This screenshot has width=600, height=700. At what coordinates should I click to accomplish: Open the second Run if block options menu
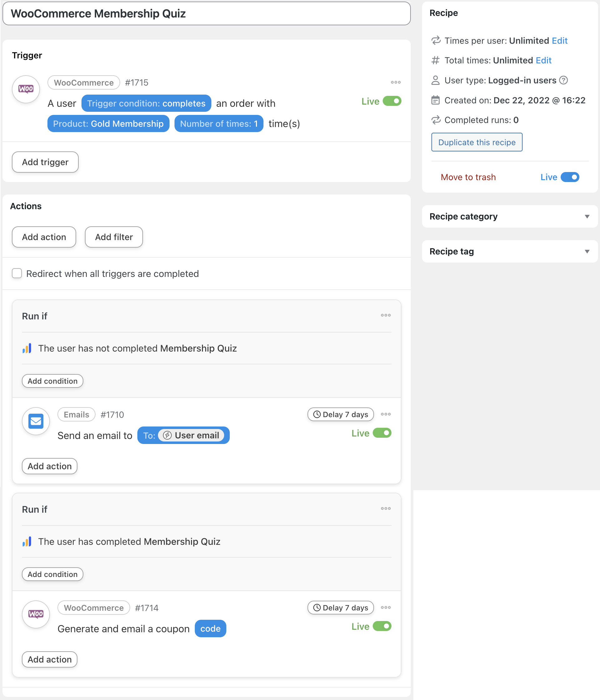point(386,508)
